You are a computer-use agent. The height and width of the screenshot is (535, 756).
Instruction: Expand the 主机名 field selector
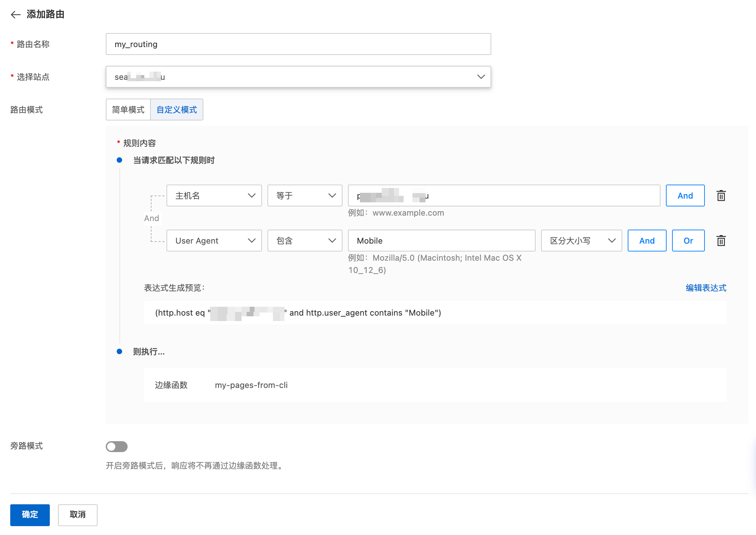click(214, 196)
